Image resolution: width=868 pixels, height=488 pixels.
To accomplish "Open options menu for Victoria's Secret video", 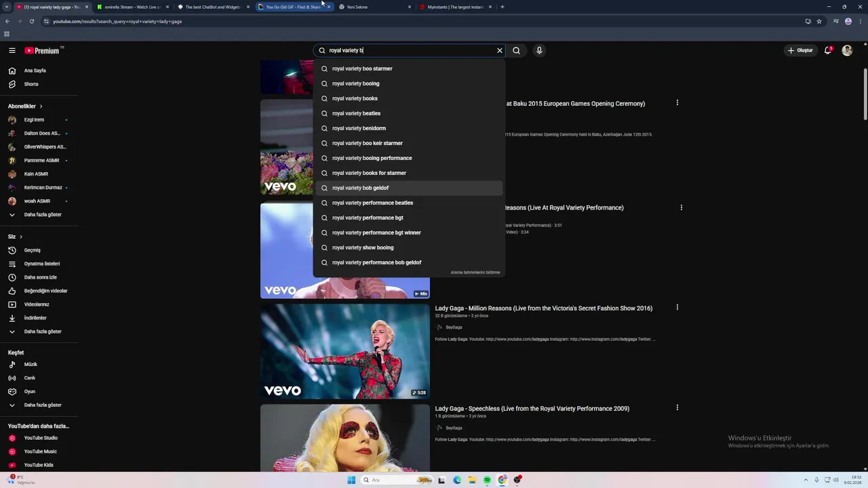I will coord(677,308).
